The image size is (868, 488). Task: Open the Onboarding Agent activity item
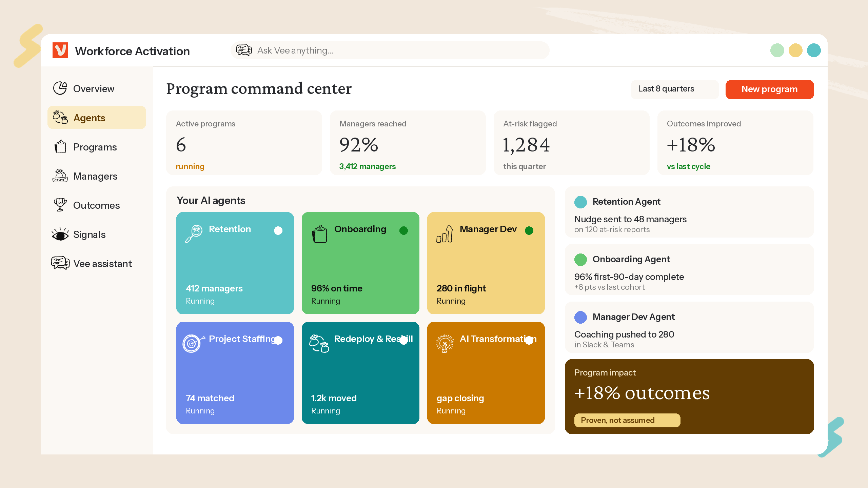pos(689,269)
